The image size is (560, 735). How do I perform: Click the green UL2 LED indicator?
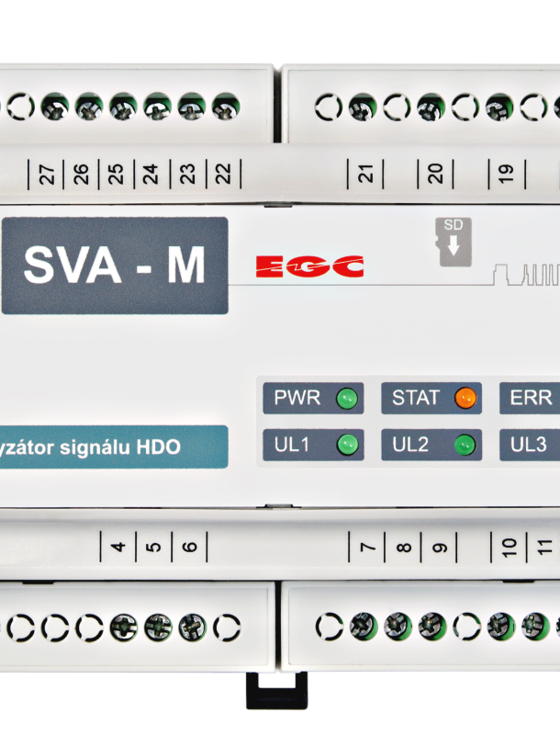465,445
